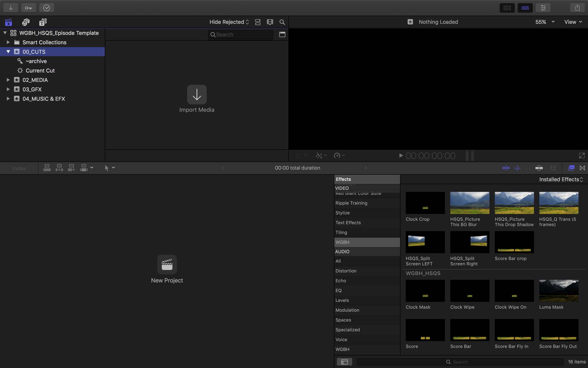
Task: Select the Text Effects category
Action: [x=367, y=223]
